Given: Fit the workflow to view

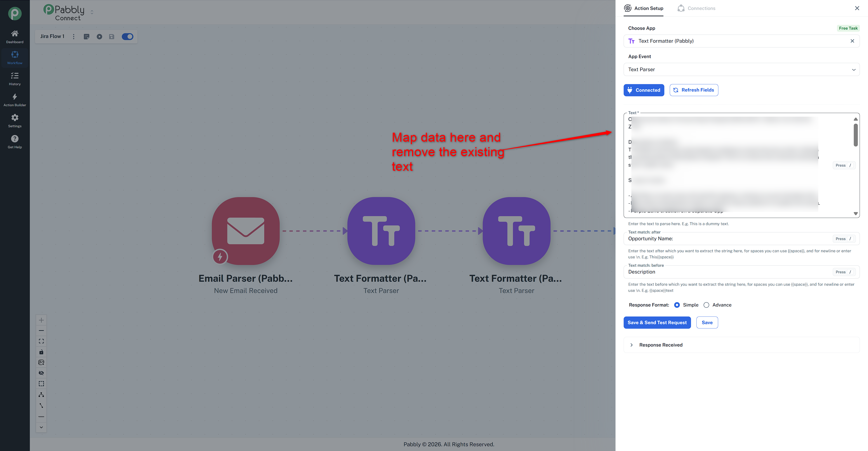Looking at the screenshot, I should coord(41,341).
